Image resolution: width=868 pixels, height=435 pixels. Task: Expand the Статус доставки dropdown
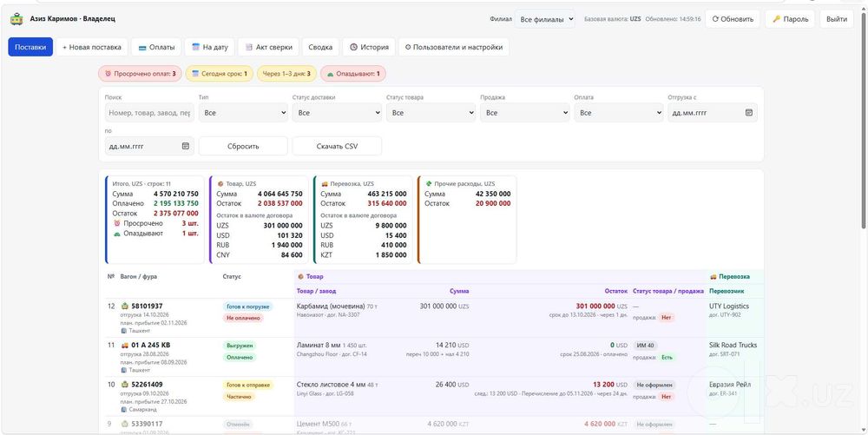point(337,112)
